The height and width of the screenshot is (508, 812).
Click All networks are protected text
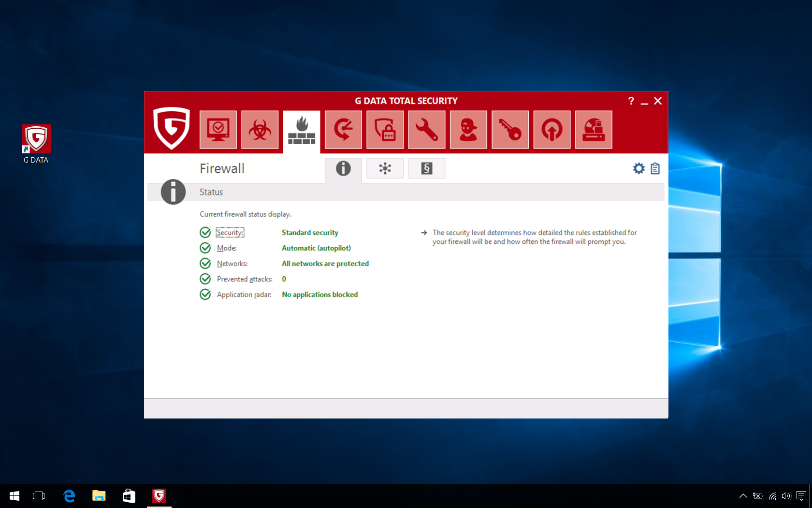point(325,264)
